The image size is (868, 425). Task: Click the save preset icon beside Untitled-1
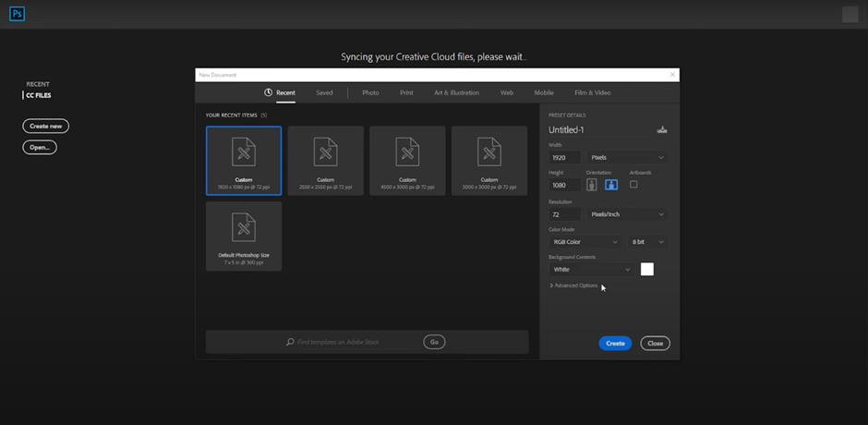[x=662, y=130]
